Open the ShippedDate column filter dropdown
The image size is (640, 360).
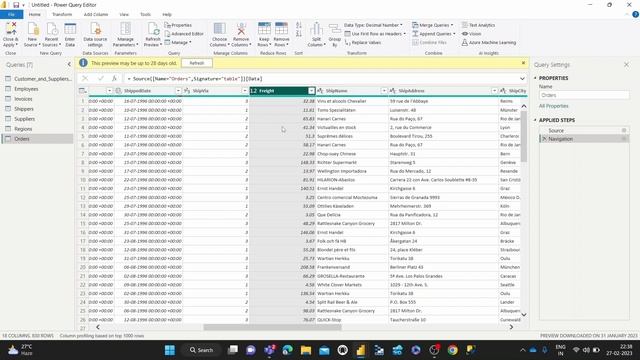coord(178,91)
